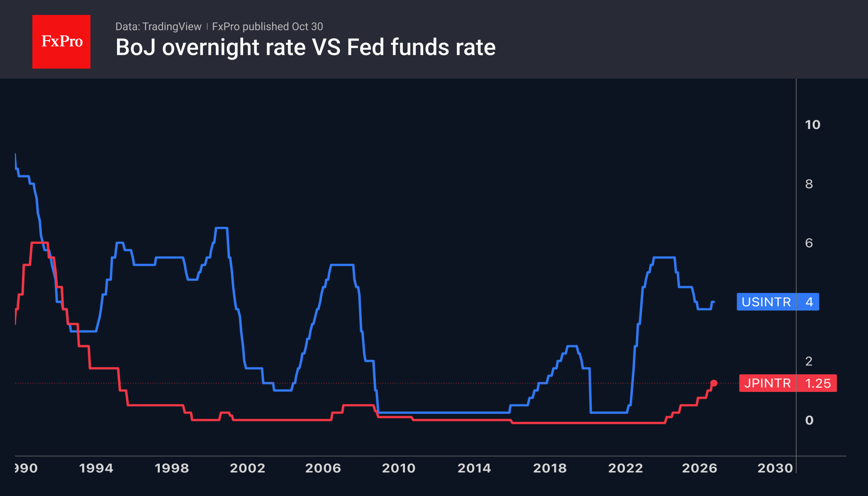Image resolution: width=868 pixels, height=496 pixels.
Task: Click the FxPro published Oct 30 text
Action: pos(267,27)
